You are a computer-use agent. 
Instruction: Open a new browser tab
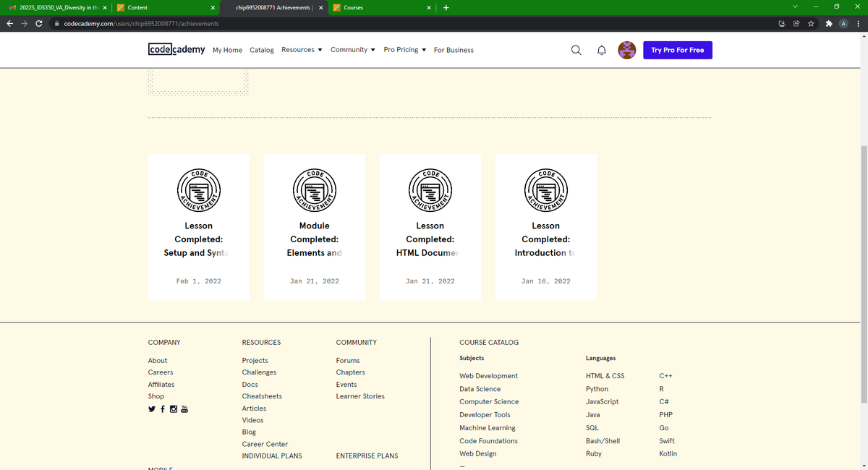pos(446,8)
